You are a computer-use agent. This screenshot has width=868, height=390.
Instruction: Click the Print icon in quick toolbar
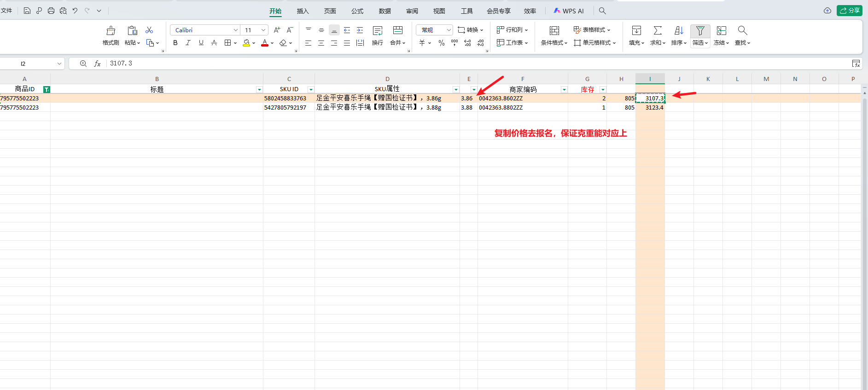[51, 11]
